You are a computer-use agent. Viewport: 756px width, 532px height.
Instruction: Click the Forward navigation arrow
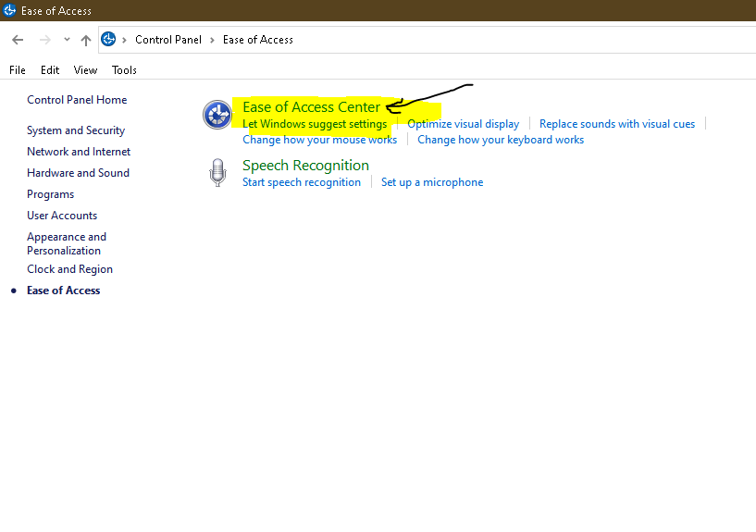coord(44,40)
